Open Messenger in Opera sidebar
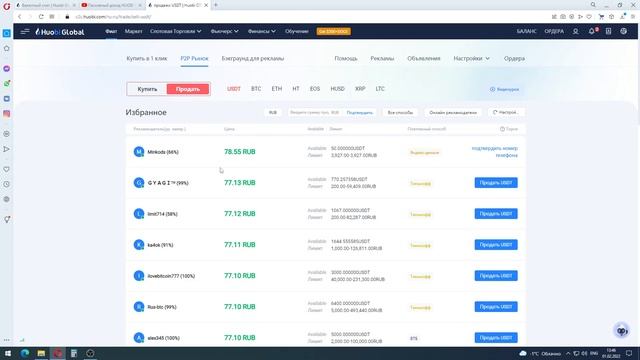 coord(7,69)
